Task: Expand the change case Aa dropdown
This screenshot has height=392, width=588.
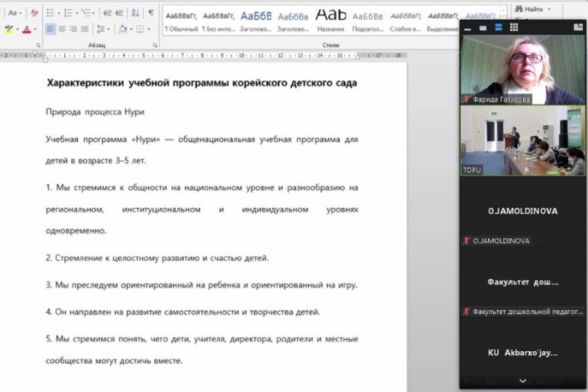Action: tap(20, 13)
